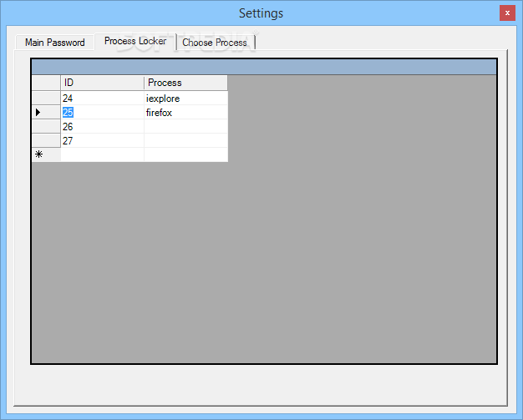The width and height of the screenshot is (523, 420).
Task: Open the Choose Process tab
Action: coord(215,43)
